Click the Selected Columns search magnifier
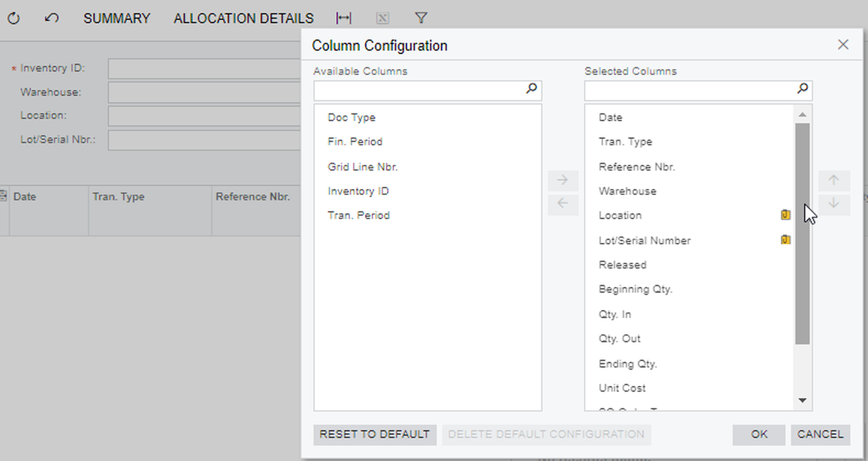The image size is (868, 461). coord(802,89)
